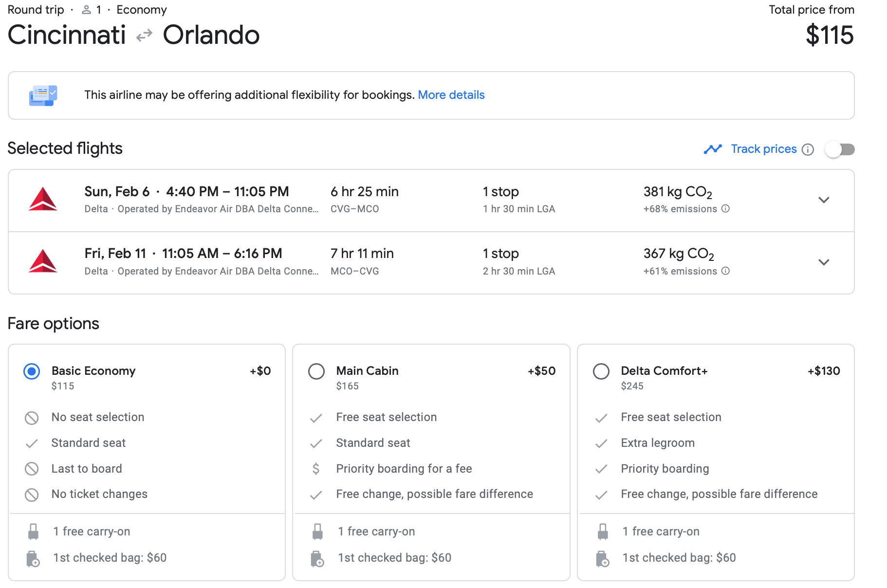Click the passenger count icon
Viewport: 887px width, 588px height.
[86, 10]
